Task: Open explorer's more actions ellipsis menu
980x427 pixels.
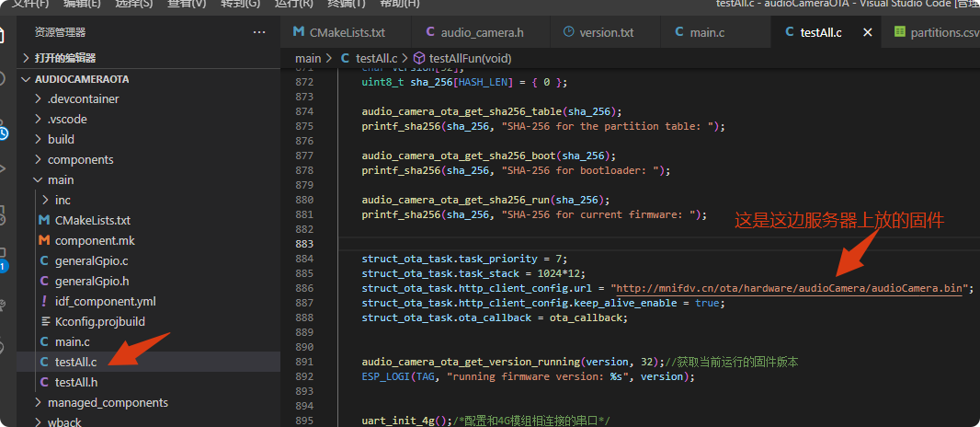Action: coord(259,32)
